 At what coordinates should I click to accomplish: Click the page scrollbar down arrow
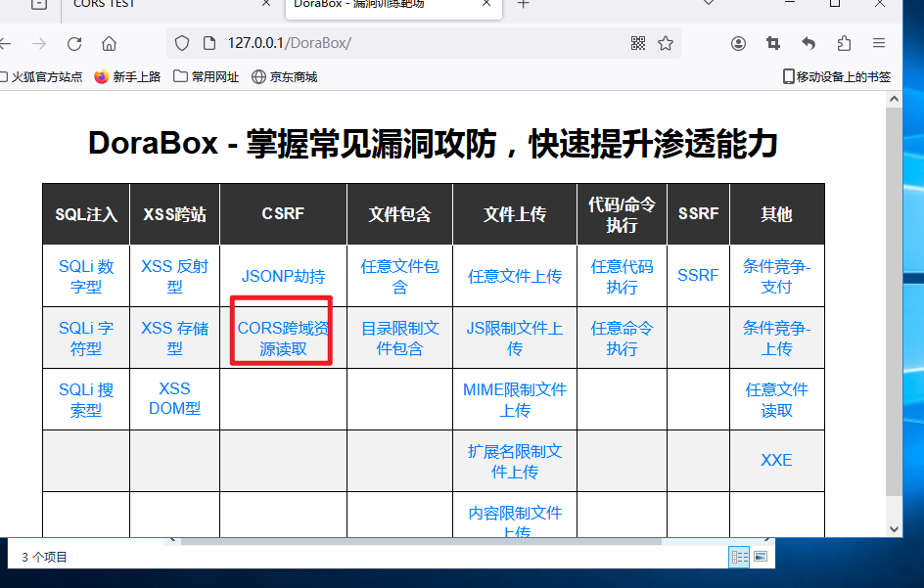[x=894, y=529]
